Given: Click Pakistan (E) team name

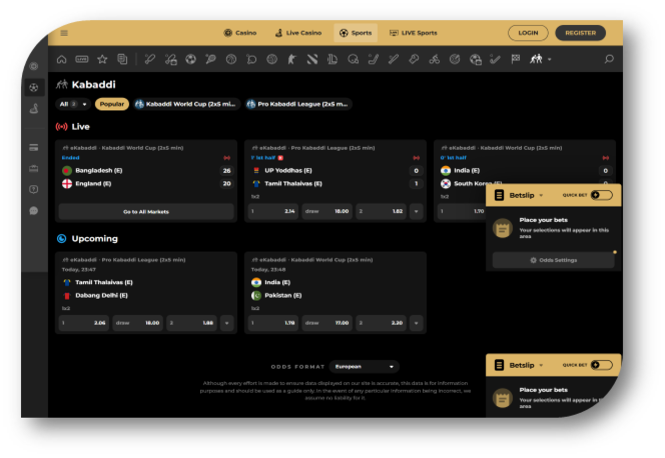Looking at the screenshot, I should pos(283,296).
